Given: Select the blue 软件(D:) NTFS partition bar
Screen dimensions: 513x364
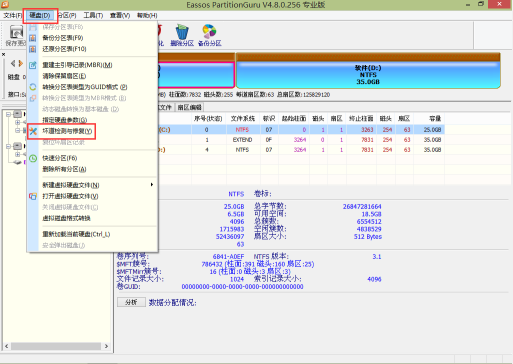Looking at the screenshot, I should coord(368,74).
